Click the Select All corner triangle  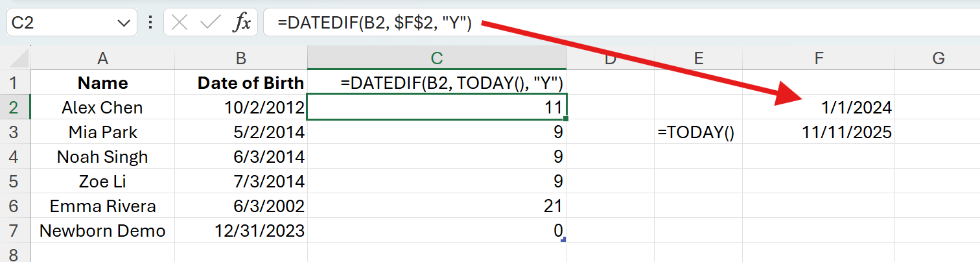click(16, 59)
